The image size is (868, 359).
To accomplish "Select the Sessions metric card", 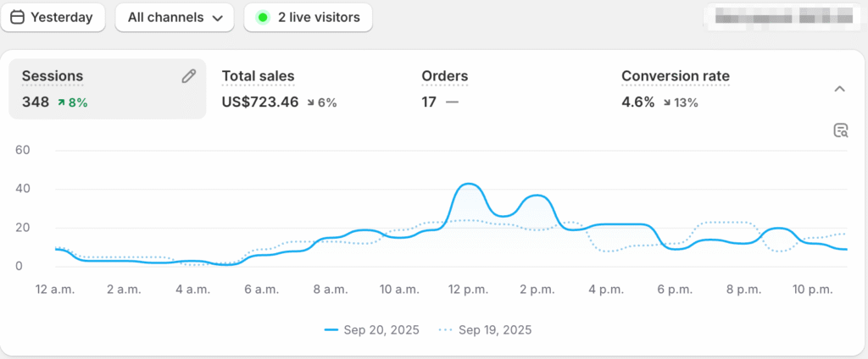I will 107,89.
